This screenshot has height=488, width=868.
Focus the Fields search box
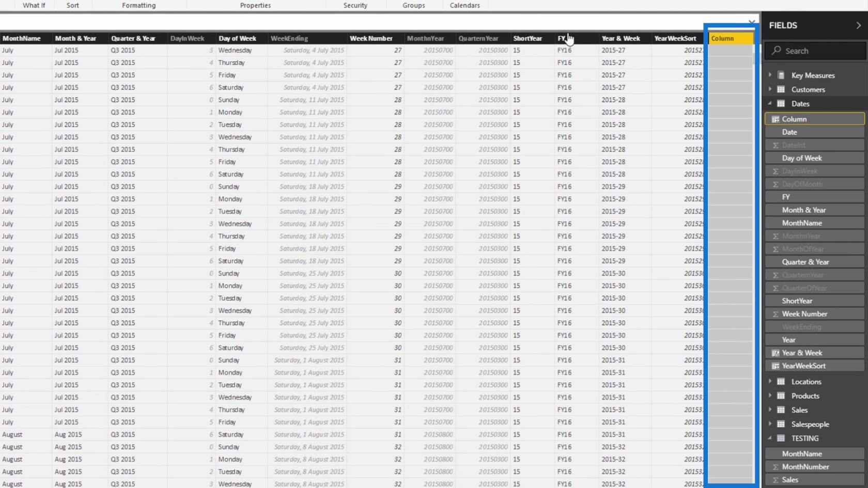[815, 51]
